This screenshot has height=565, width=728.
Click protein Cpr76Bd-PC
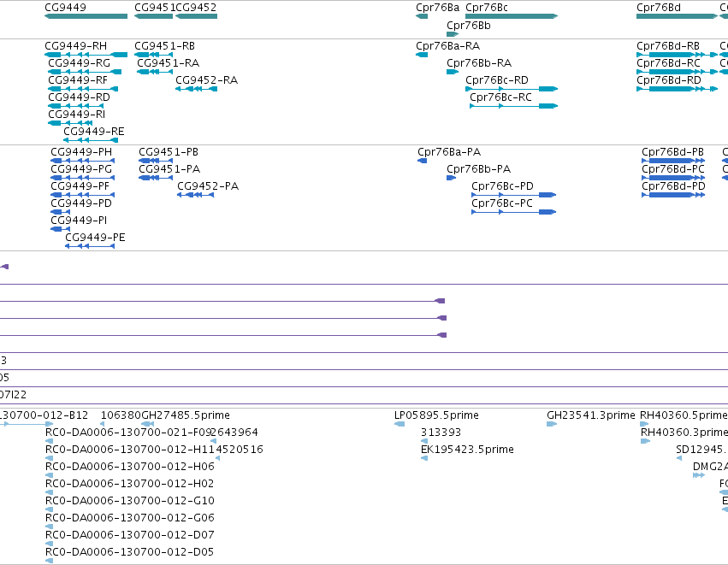[673, 169]
